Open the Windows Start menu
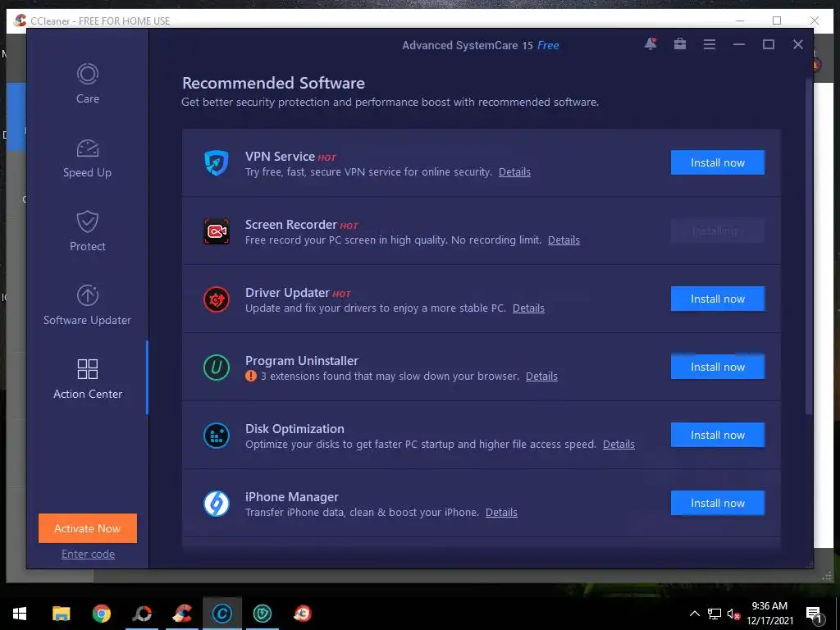The image size is (840, 630). [20, 614]
